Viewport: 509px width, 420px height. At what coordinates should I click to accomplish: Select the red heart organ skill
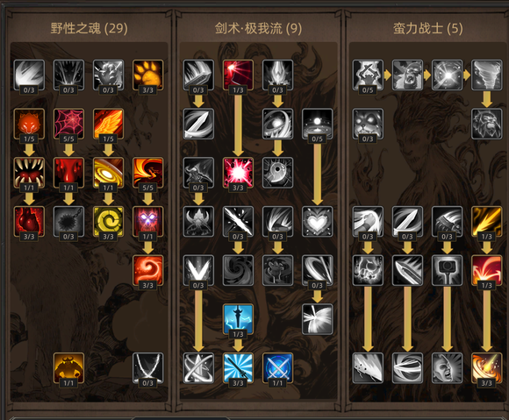click(x=29, y=222)
